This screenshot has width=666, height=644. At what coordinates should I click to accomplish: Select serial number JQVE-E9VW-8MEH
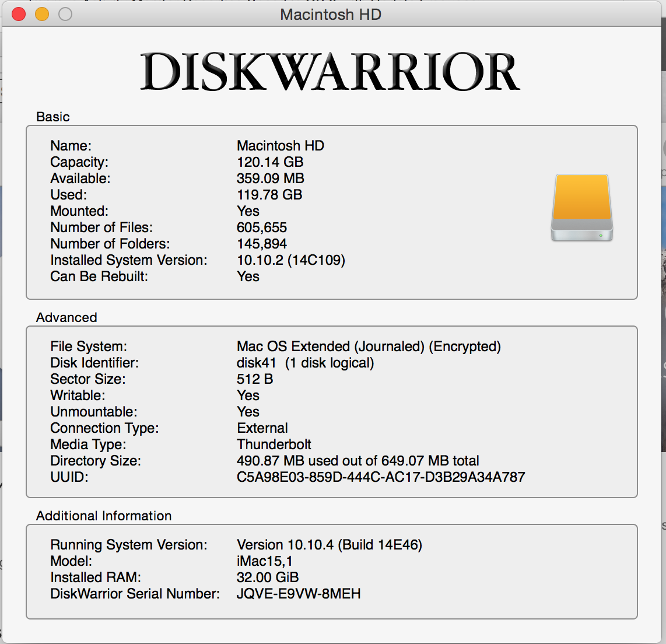coord(299,594)
